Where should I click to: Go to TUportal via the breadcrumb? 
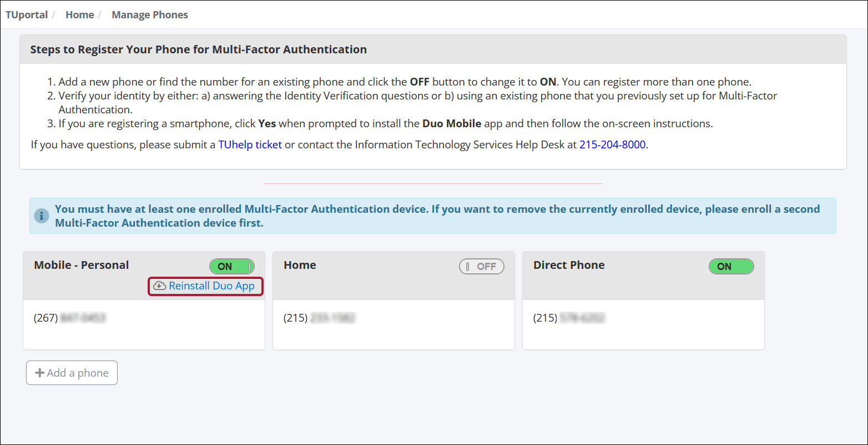(x=26, y=14)
